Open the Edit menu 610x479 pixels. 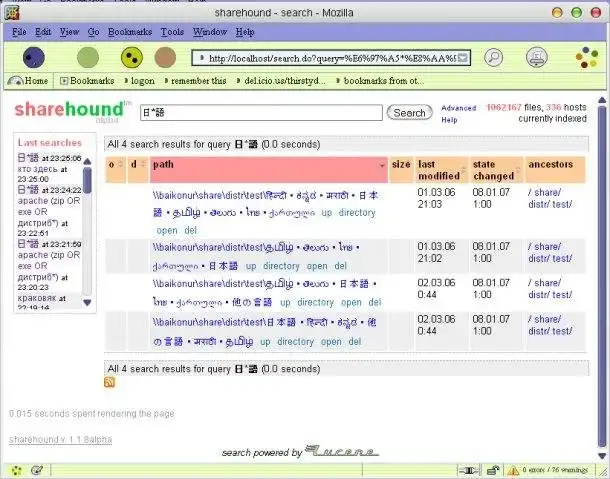(43, 32)
